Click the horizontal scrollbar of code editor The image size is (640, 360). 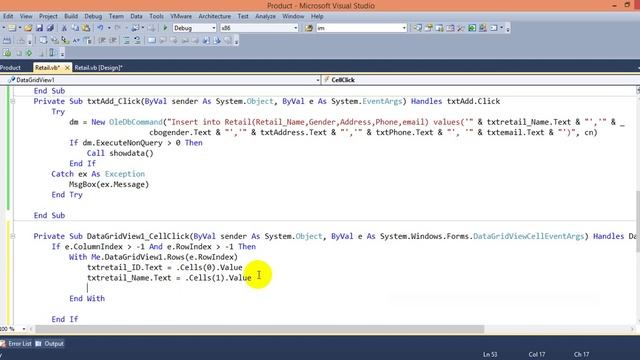pyautogui.click(x=259, y=329)
